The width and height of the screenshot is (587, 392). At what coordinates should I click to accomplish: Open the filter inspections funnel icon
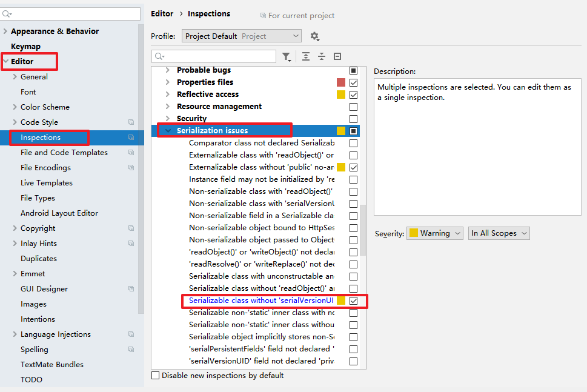[x=287, y=56]
